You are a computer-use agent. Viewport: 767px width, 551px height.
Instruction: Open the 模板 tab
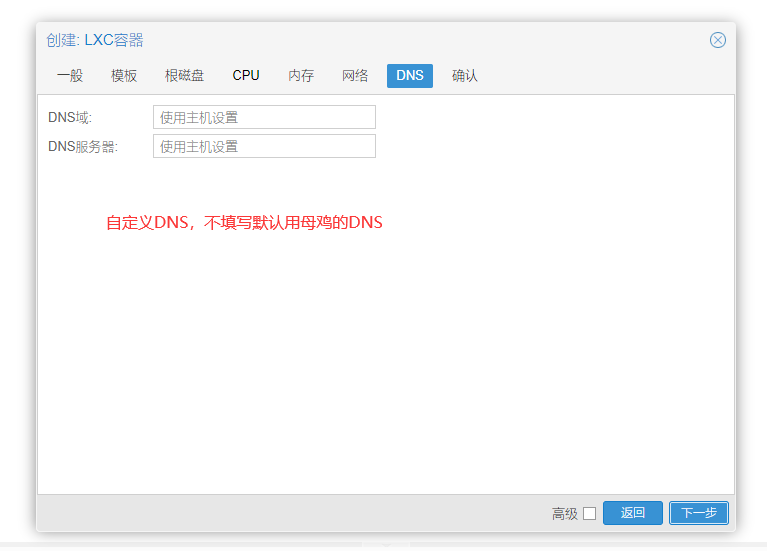[124, 76]
